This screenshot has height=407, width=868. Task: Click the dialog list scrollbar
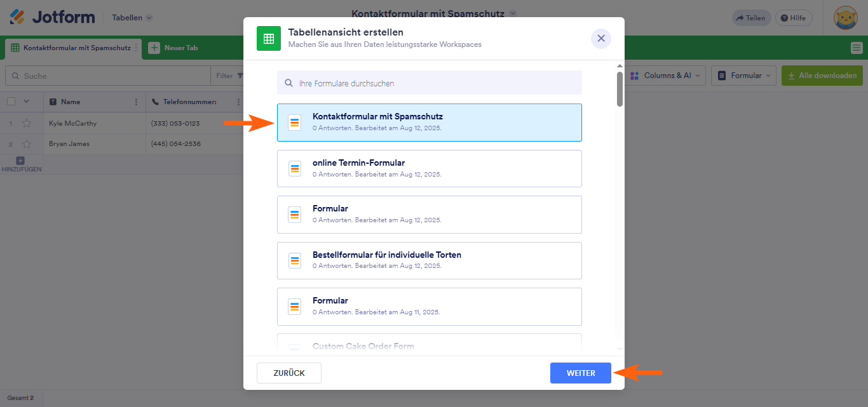[x=620, y=88]
